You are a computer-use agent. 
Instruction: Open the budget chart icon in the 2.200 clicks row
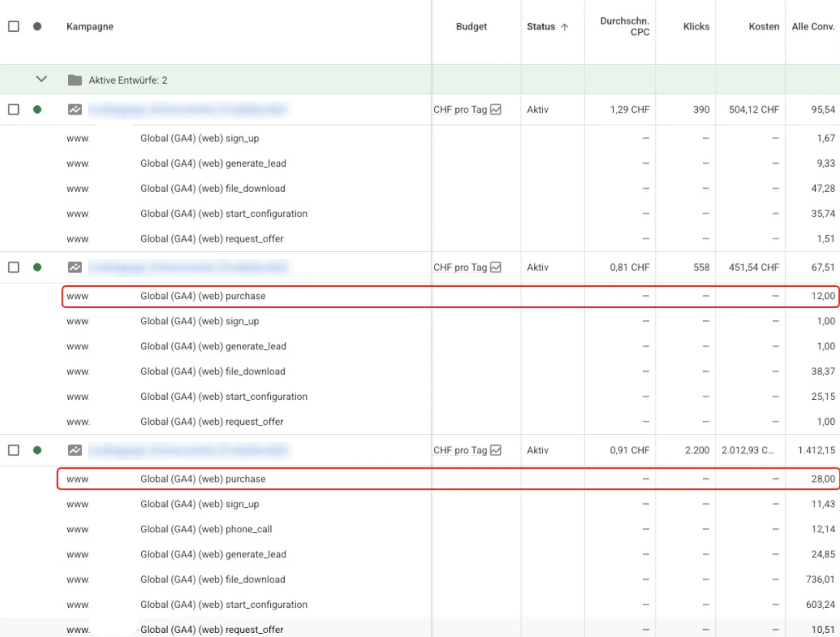click(x=496, y=450)
